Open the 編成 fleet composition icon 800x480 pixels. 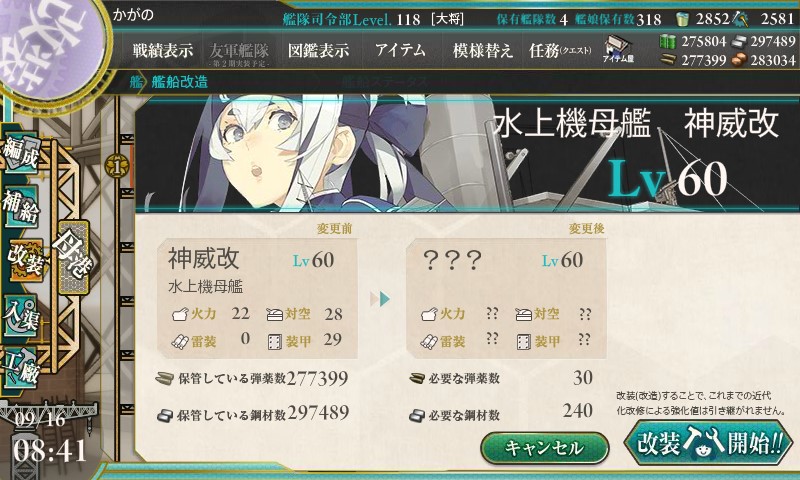tap(21, 153)
